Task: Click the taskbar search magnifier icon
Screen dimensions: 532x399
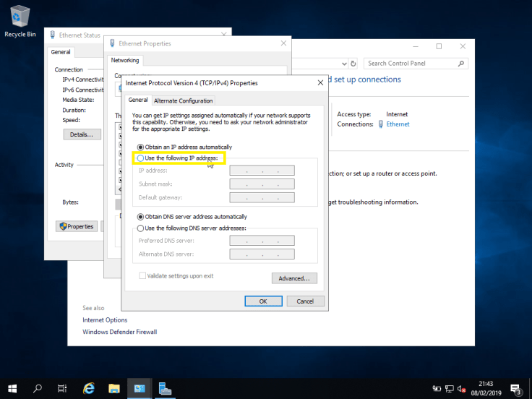Action: tap(38, 388)
